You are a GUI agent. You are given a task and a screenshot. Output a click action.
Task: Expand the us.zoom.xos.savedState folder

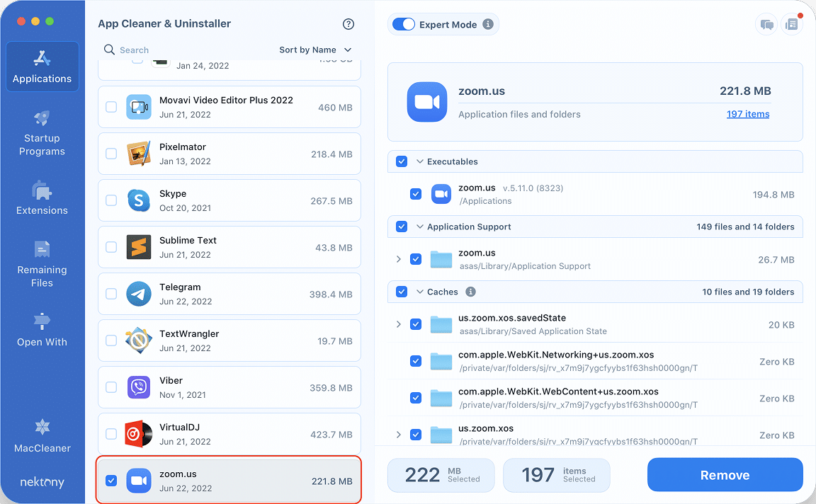coord(399,324)
